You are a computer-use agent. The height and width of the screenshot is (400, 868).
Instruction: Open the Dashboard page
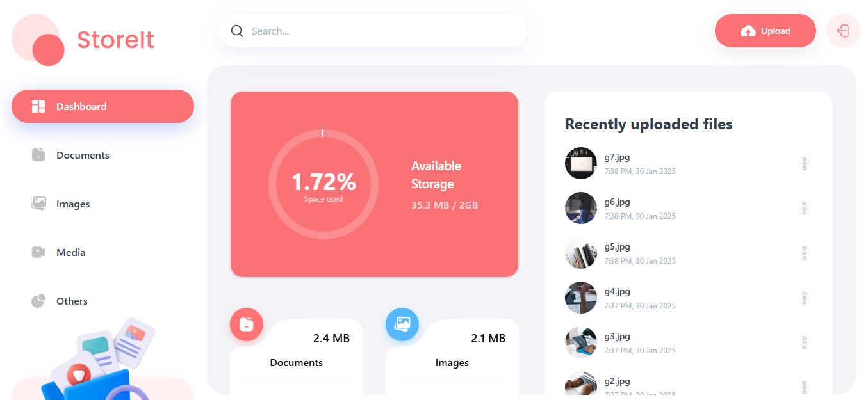tap(102, 106)
